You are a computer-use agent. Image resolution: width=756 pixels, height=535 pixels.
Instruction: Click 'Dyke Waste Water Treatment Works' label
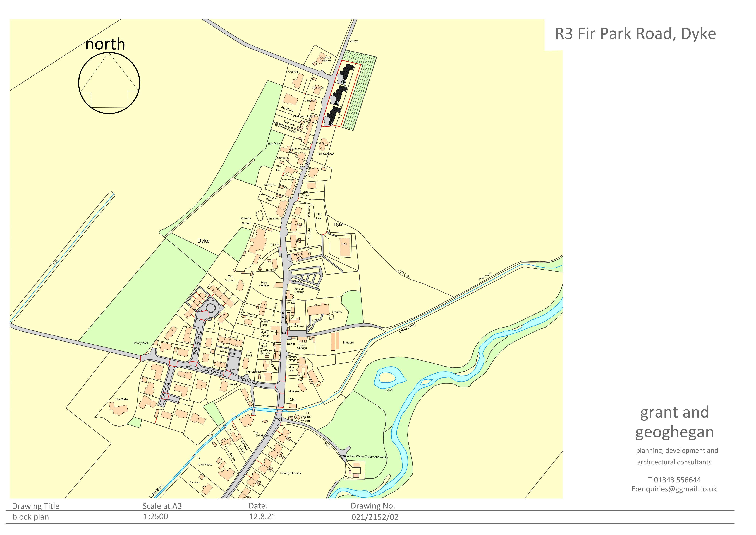pyautogui.click(x=364, y=457)
